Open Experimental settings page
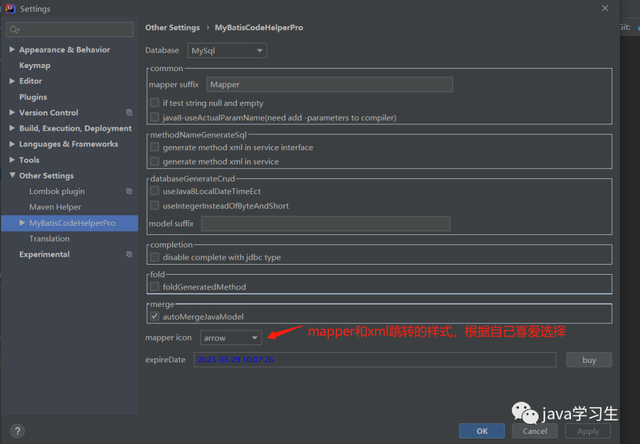 44,254
